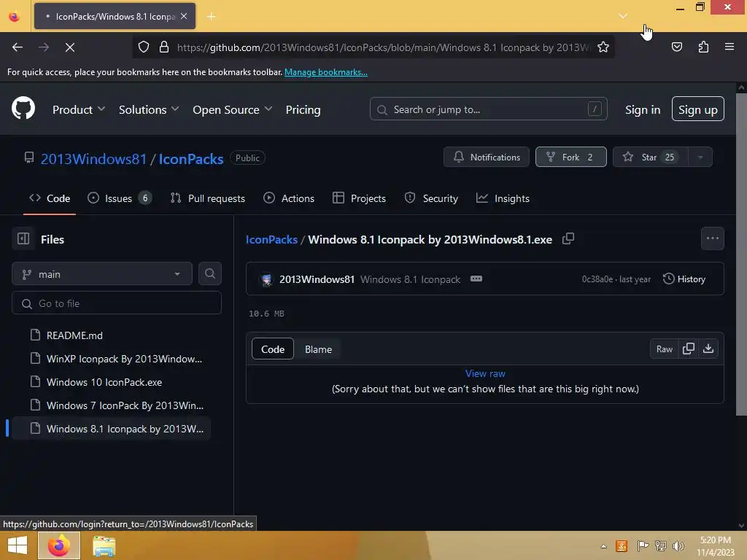
Task: Open Windows 10 IconPack.exe file
Action: point(104,382)
